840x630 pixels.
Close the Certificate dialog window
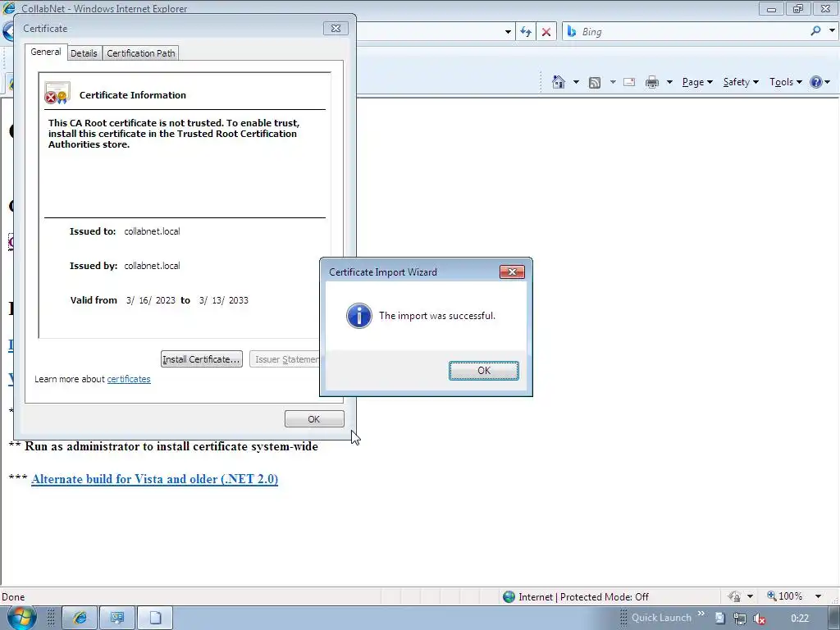click(x=336, y=29)
